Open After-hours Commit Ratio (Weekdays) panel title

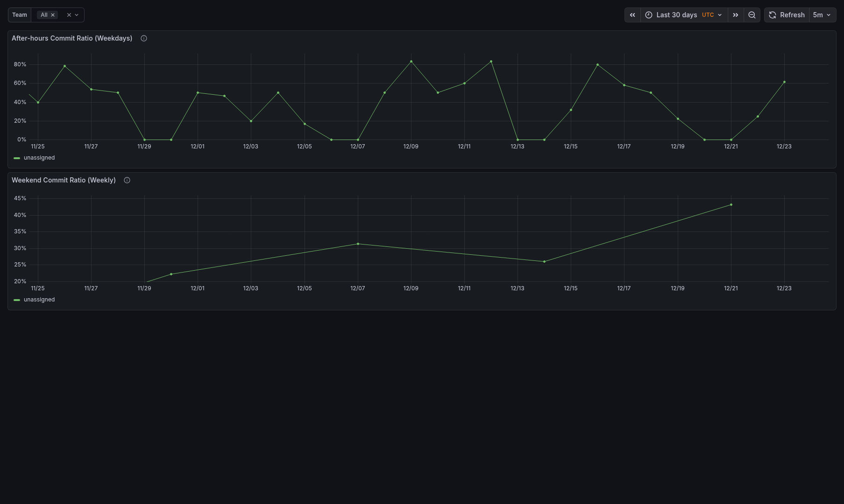click(x=72, y=38)
